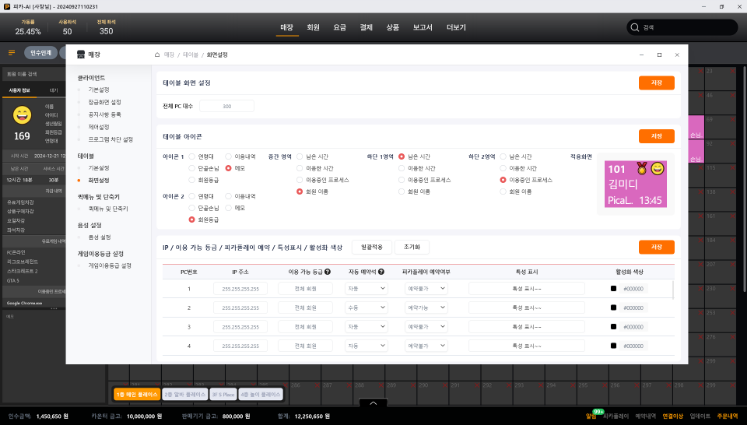Screen dimensions: 747x425
Task: Click the help icon beside 자동 예약석
Action: [382, 272]
